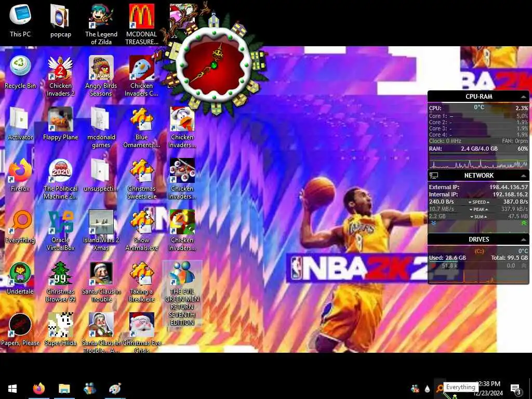
Task: Select the Christmas Eve Crisis shortcut
Action: pyautogui.click(x=142, y=332)
